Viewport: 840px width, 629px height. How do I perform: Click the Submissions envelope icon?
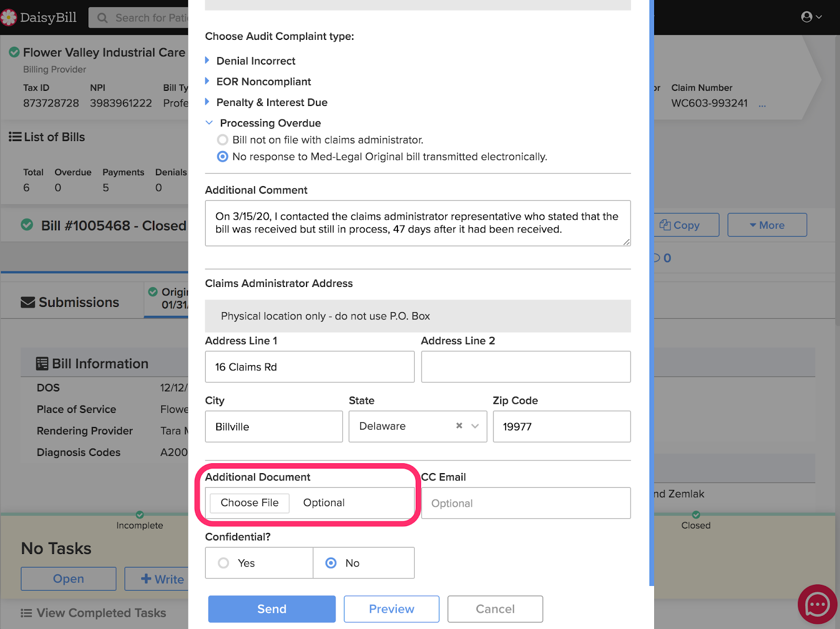(x=28, y=303)
